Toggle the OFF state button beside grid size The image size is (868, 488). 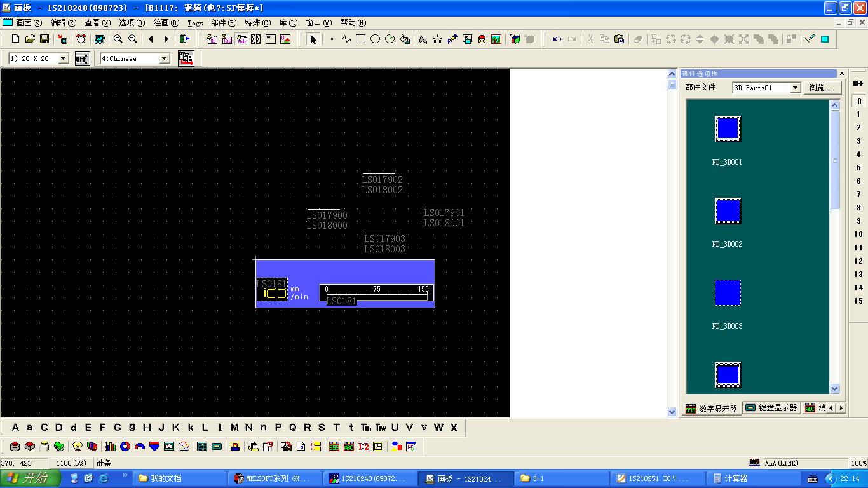click(x=81, y=58)
